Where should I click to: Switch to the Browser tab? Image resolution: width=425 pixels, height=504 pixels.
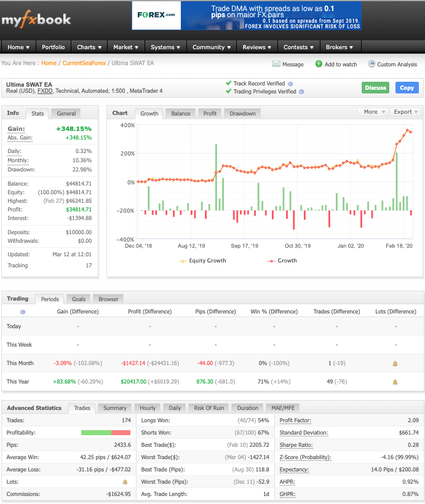(x=108, y=299)
